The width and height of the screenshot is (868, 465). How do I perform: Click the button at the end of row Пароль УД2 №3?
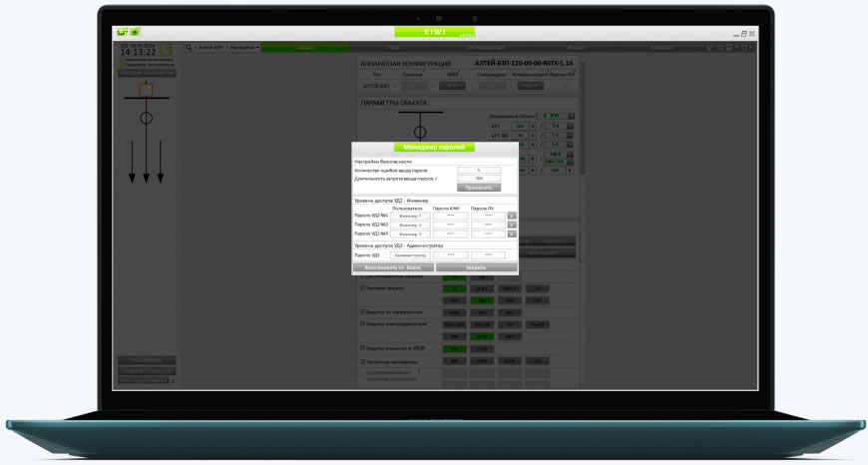point(512,233)
